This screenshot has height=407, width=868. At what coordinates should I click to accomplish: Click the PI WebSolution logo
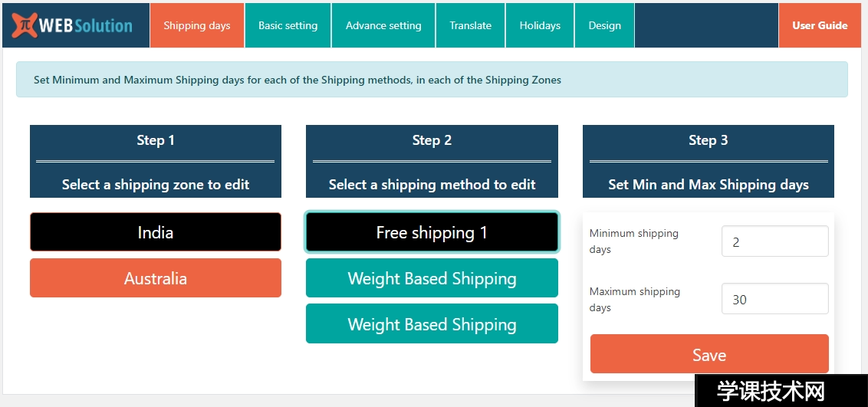click(x=73, y=25)
